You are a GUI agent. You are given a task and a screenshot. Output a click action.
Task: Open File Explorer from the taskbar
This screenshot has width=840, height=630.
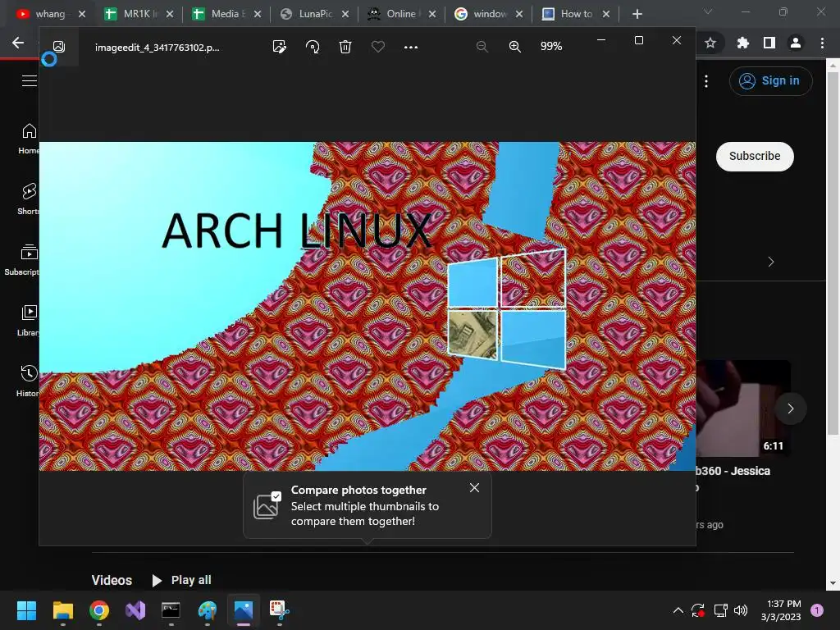pos(62,610)
